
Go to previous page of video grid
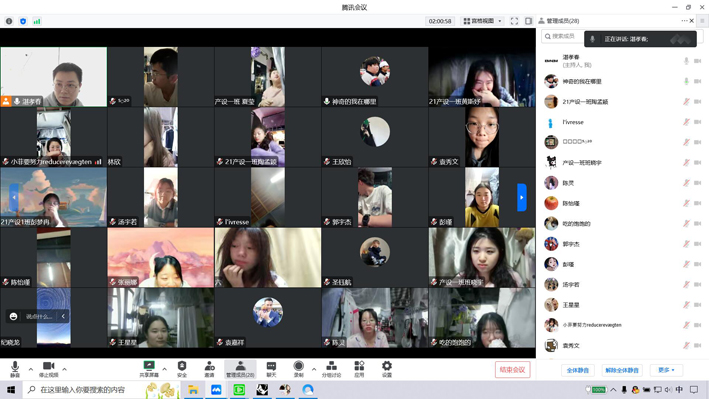click(14, 197)
